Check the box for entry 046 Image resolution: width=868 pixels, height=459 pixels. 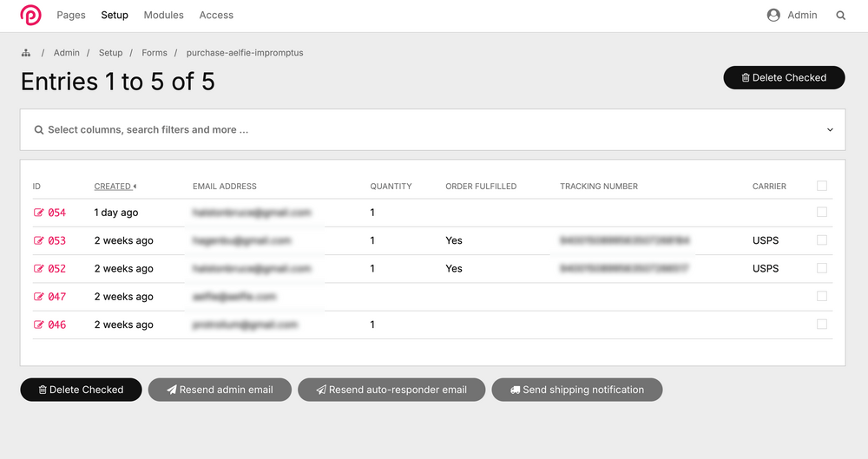pos(822,324)
